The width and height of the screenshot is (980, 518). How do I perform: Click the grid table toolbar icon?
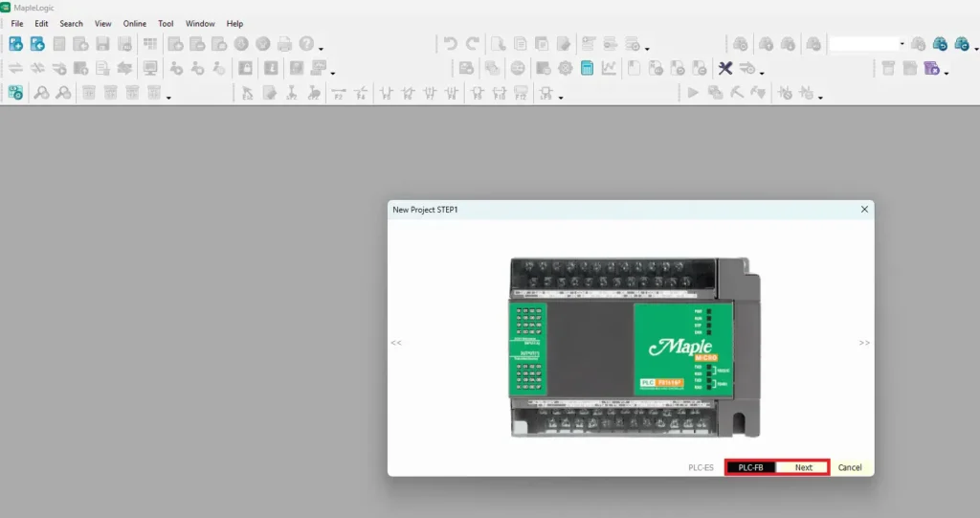pyautogui.click(x=150, y=43)
